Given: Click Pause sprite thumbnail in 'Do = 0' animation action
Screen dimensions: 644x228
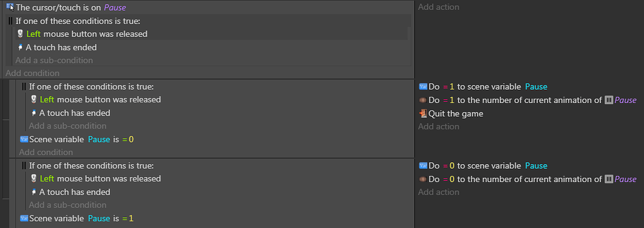Looking at the screenshot, I should [x=609, y=179].
